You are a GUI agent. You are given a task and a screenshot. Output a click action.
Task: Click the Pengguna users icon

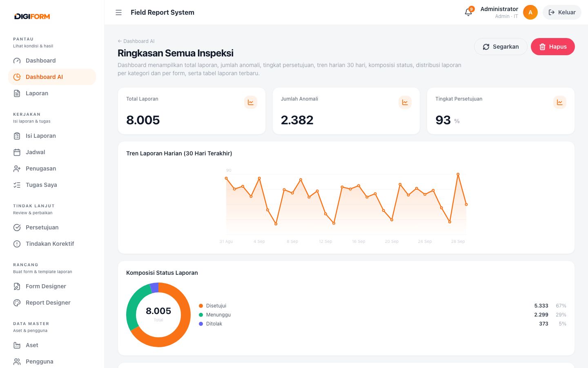[x=17, y=361]
